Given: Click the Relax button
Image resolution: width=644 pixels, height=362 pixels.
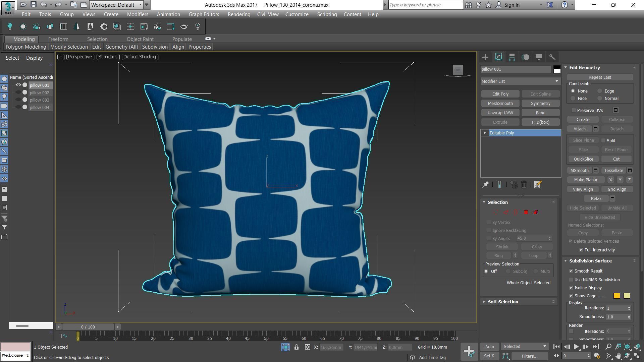Looking at the screenshot, I should coord(596,199).
